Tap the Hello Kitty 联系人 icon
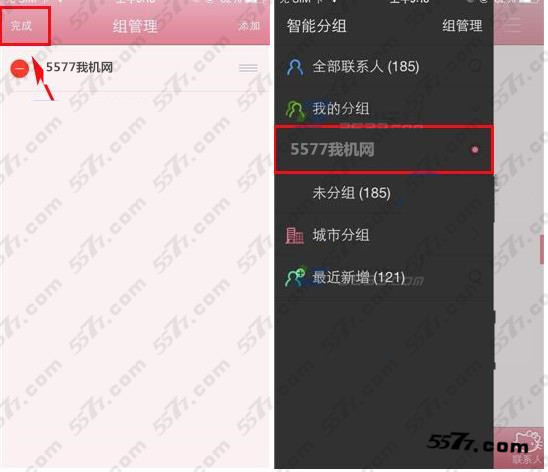 [527, 447]
